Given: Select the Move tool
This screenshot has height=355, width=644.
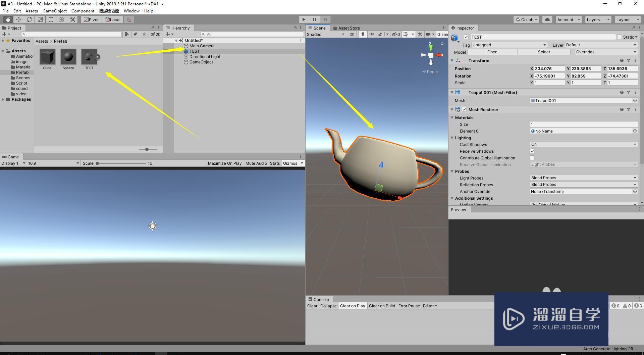Looking at the screenshot, I should (x=19, y=19).
